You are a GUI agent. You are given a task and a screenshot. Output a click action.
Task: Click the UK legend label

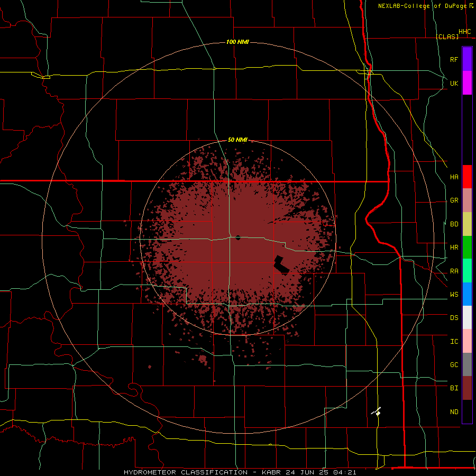point(454,83)
